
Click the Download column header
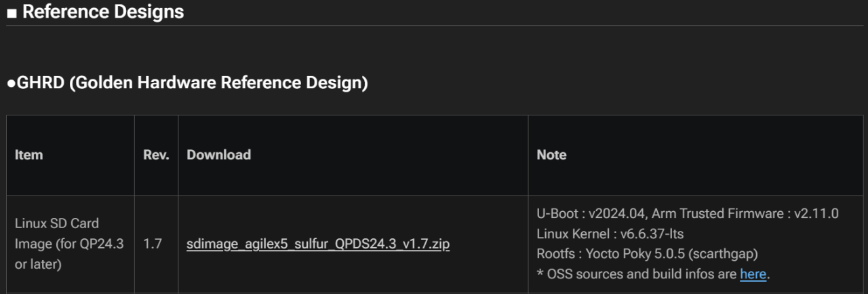click(218, 155)
